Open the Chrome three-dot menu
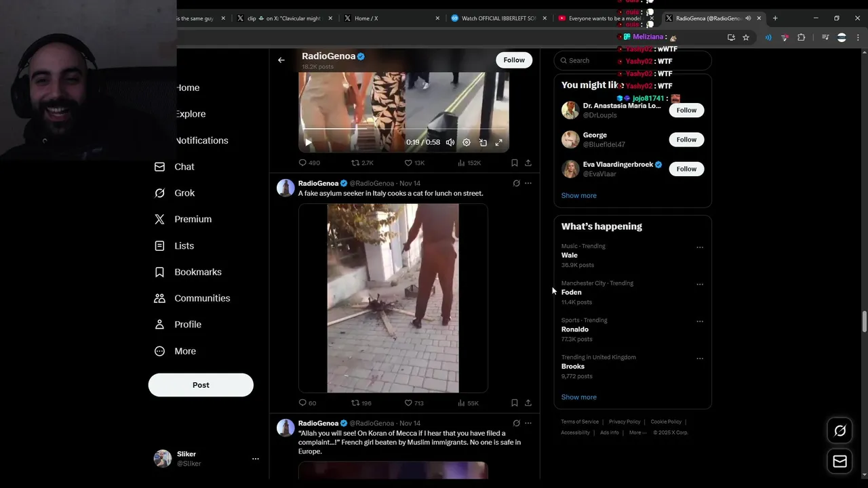The width and height of the screenshot is (868, 488). point(858,37)
